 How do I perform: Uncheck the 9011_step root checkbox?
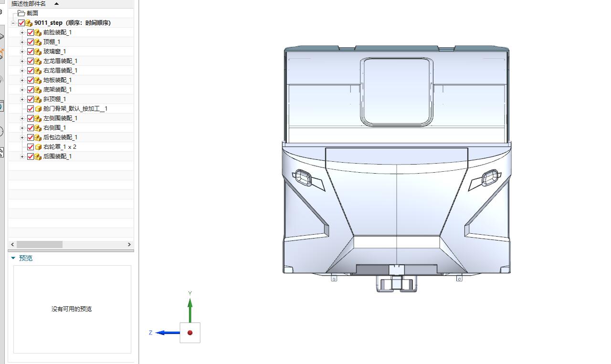coord(21,23)
